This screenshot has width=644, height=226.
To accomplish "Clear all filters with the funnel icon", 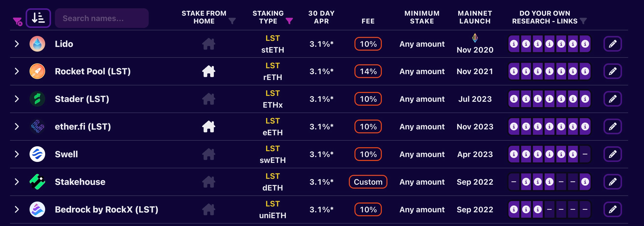I will tap(18, 22).
